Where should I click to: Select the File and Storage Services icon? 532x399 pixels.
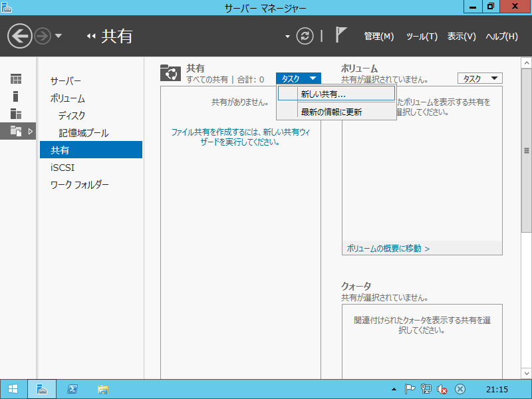coord(16,131)
